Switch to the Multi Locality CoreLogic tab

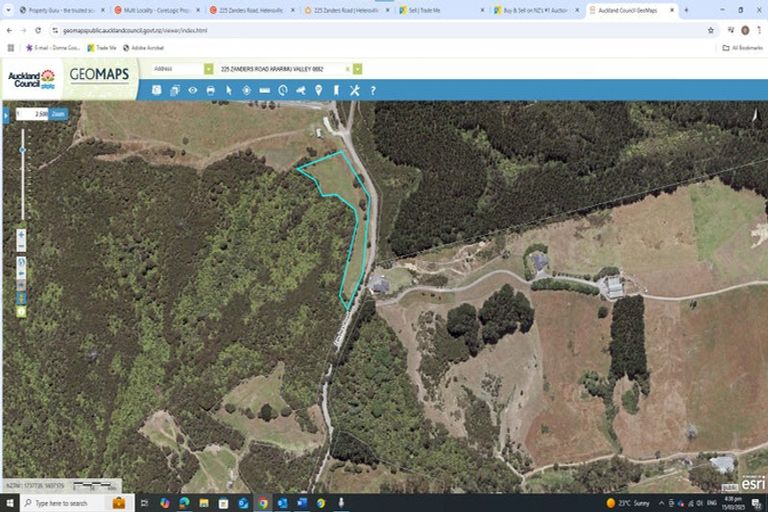pyautogui.click(x=158, y=10)
